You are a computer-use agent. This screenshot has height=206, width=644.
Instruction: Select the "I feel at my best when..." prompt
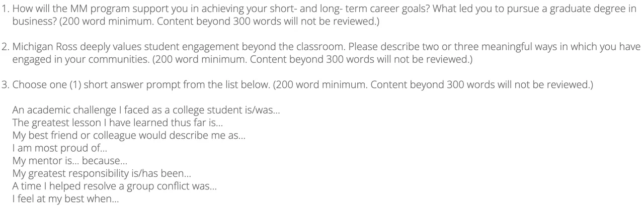[66, 199]
